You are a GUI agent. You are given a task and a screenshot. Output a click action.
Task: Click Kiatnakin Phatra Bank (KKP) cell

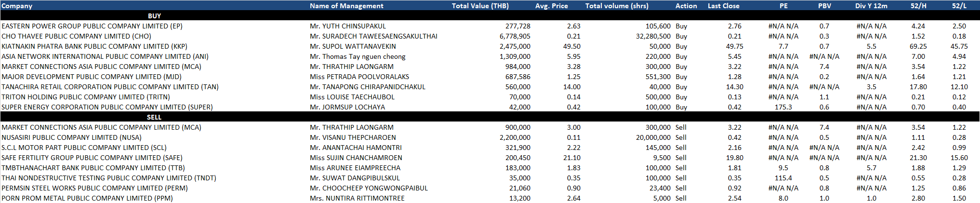click(94, 46)
